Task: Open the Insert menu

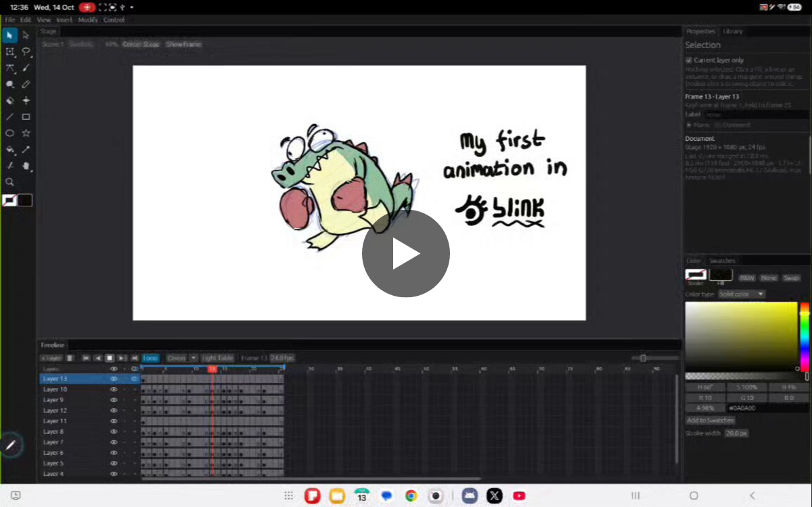Action: tap(64, 20)
